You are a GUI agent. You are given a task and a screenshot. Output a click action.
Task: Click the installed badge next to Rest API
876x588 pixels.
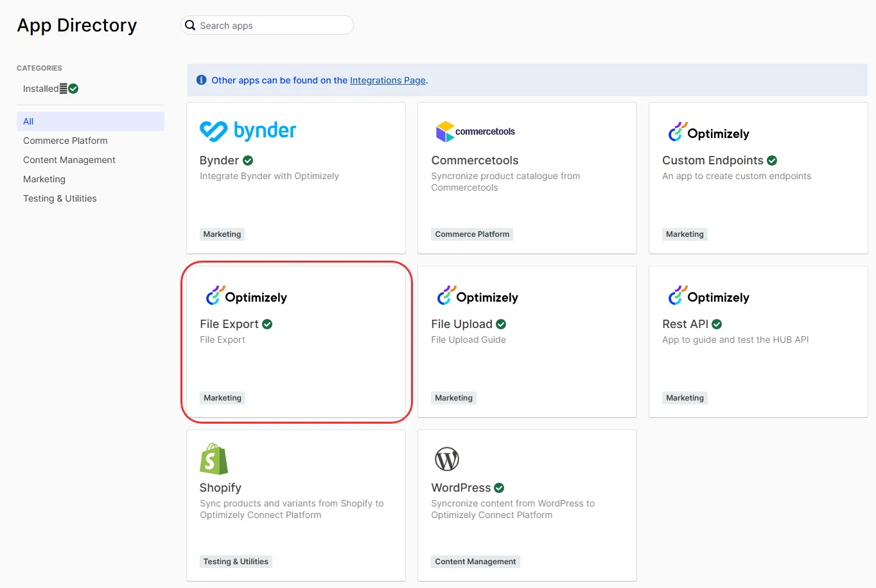pos(717,324)
